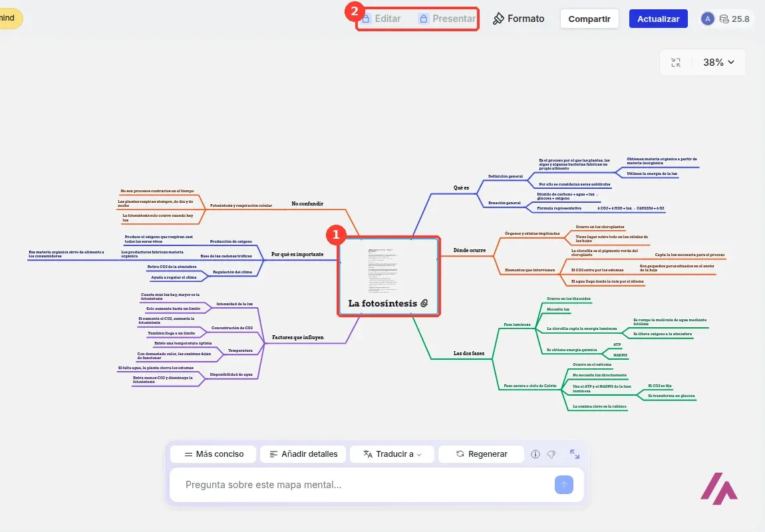Select the 'Ocurre en los tilacoides' node

[x=568, y=299]
